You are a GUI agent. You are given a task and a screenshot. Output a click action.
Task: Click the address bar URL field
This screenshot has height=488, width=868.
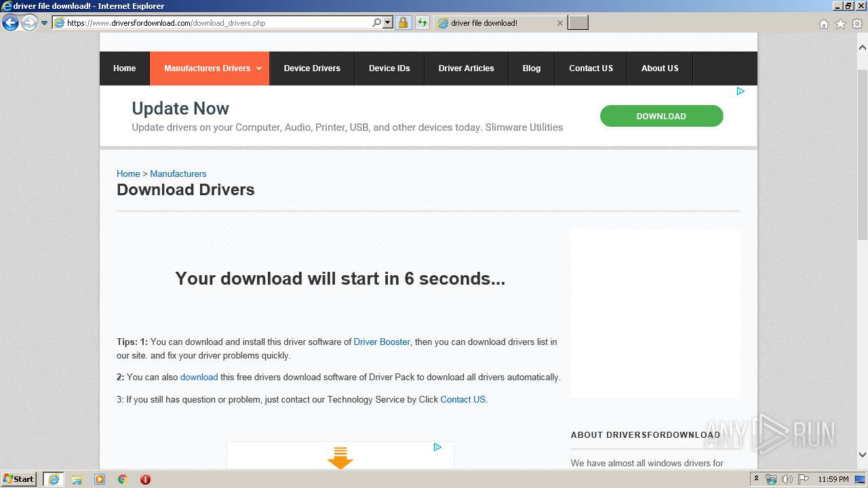pyautogui.click(x=212, y=22)
